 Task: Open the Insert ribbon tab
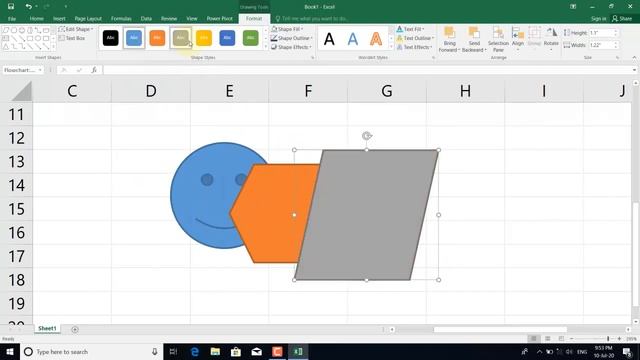(59, 18)
